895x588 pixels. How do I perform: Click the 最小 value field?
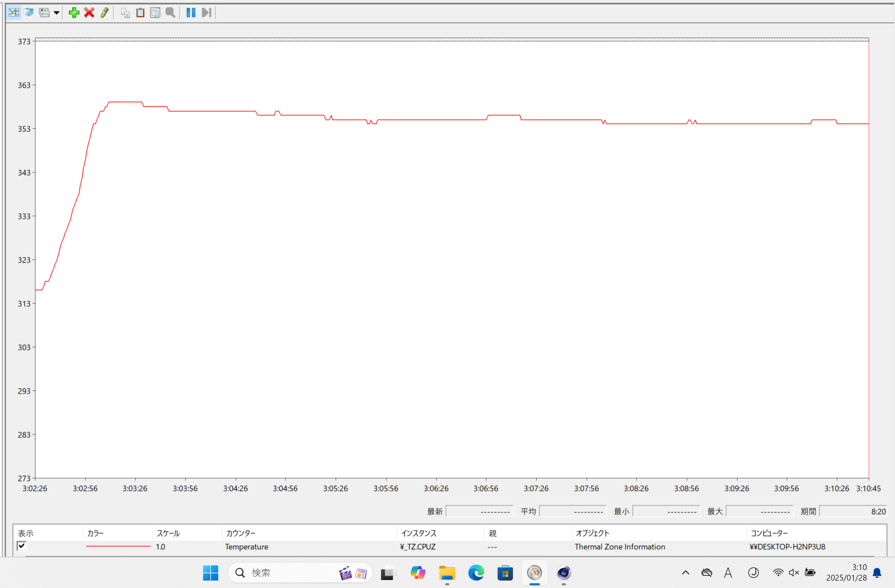point(666,511)
